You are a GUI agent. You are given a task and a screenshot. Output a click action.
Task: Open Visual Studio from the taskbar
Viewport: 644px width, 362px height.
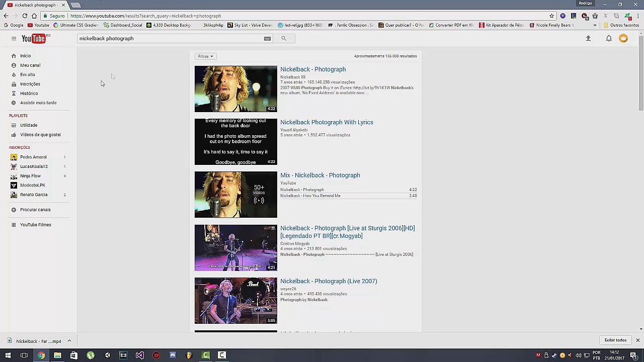click(140, 355)
